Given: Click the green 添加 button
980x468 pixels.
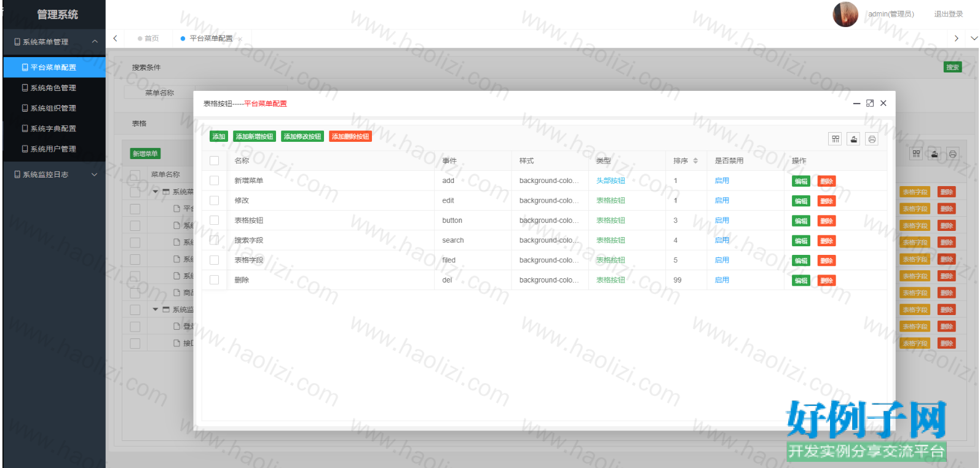Looking at the screenshot, I should coord(219,136).
